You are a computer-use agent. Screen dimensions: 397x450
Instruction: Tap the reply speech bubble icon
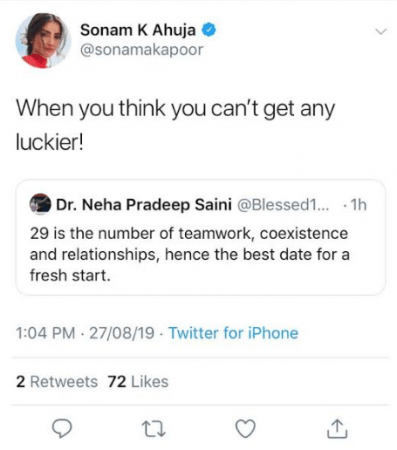(62, 429)
